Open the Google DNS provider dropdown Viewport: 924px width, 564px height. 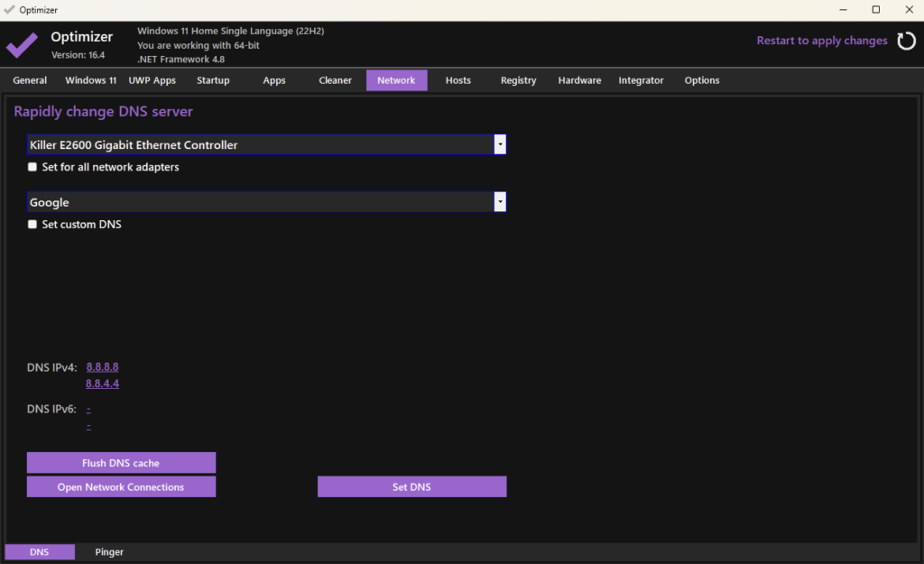[x=500, y=202]
